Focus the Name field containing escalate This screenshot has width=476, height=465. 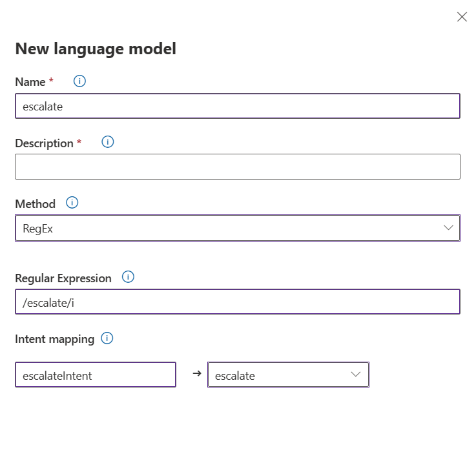pos(237,106)
